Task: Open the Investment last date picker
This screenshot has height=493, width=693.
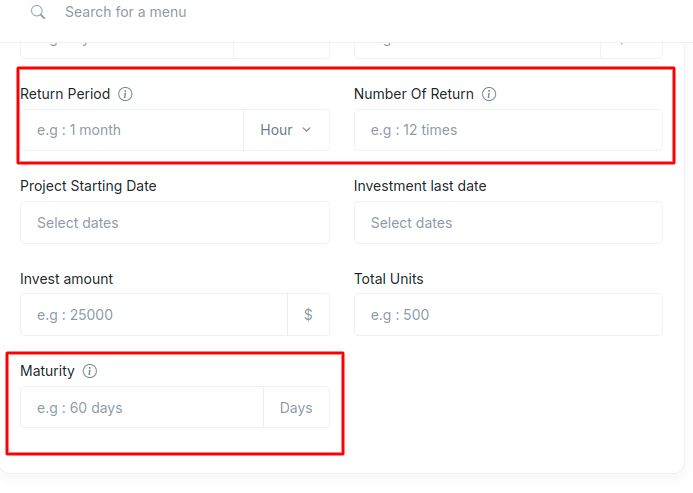Action: [x=508, y=223]
